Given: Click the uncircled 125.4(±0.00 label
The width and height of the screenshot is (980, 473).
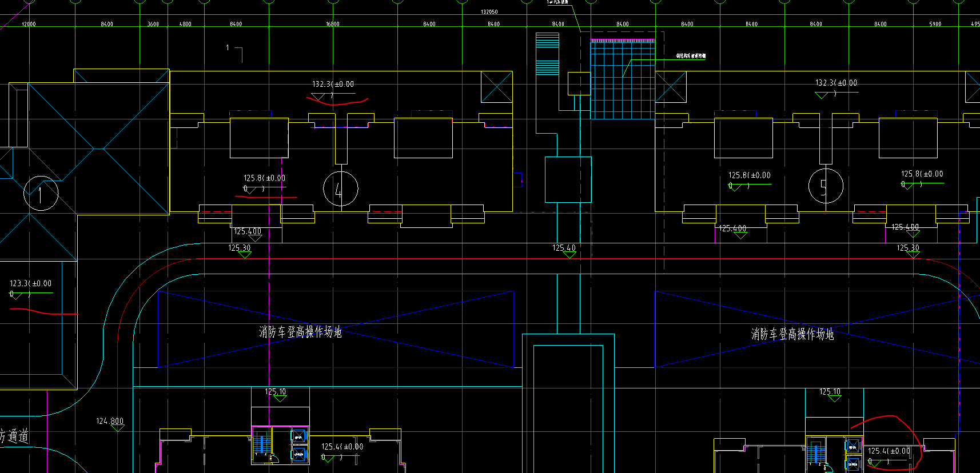Looking at the screenshot, I should (342, 447).
